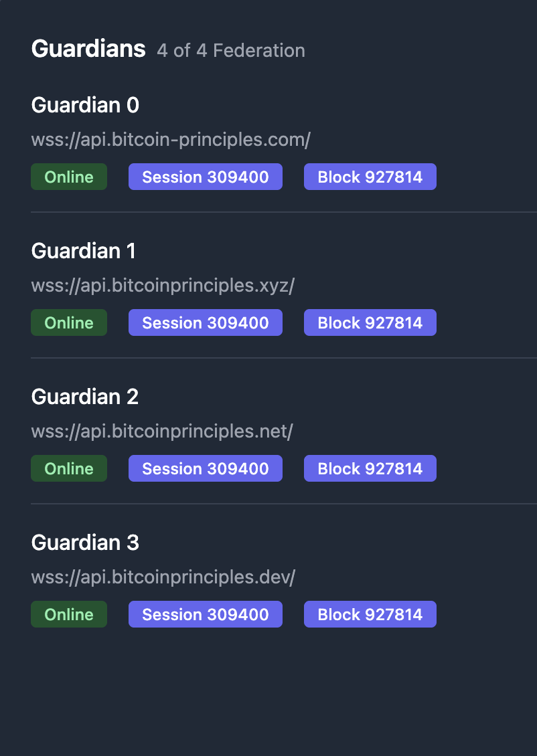
Task: Open the wss://api.bitcoinprinciples.net/ URL
Action: point(162,432)
